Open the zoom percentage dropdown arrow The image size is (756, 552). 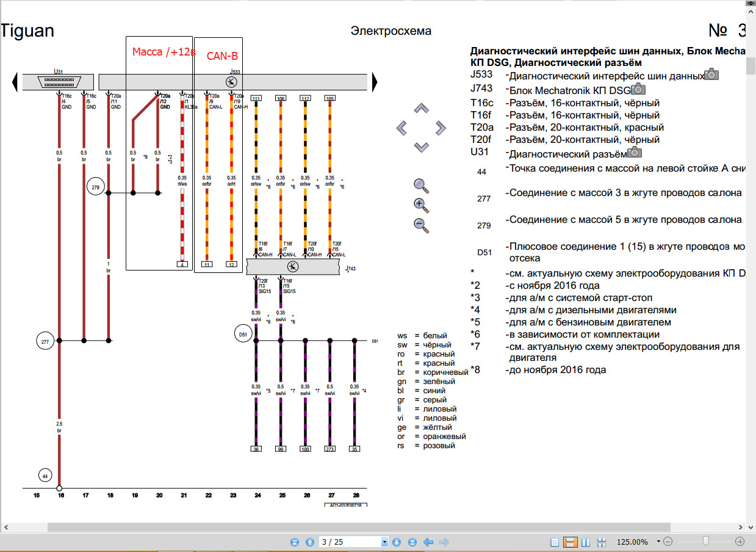coord(658,542)
